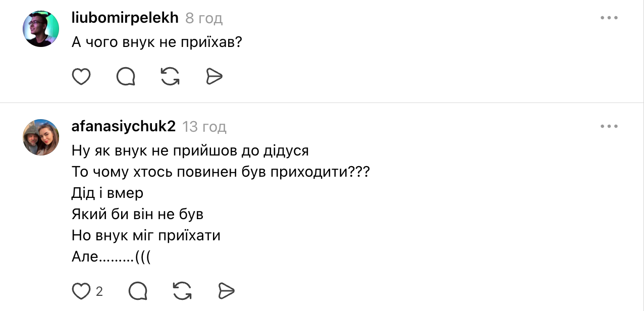Like liubomirpelekh's comment with the heart
The width and height of the screenshot is (644, 311).
(x=81, y=77)
